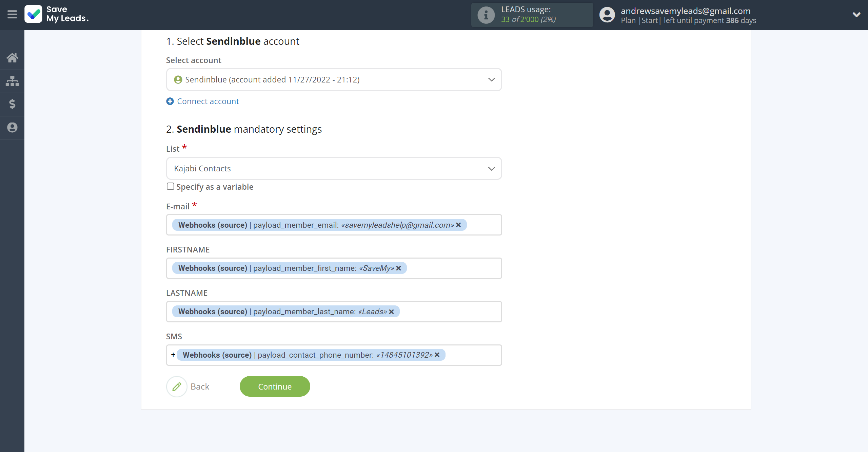Click 'Sendinblue mandatory settings' heading

[x=244, y=129]
